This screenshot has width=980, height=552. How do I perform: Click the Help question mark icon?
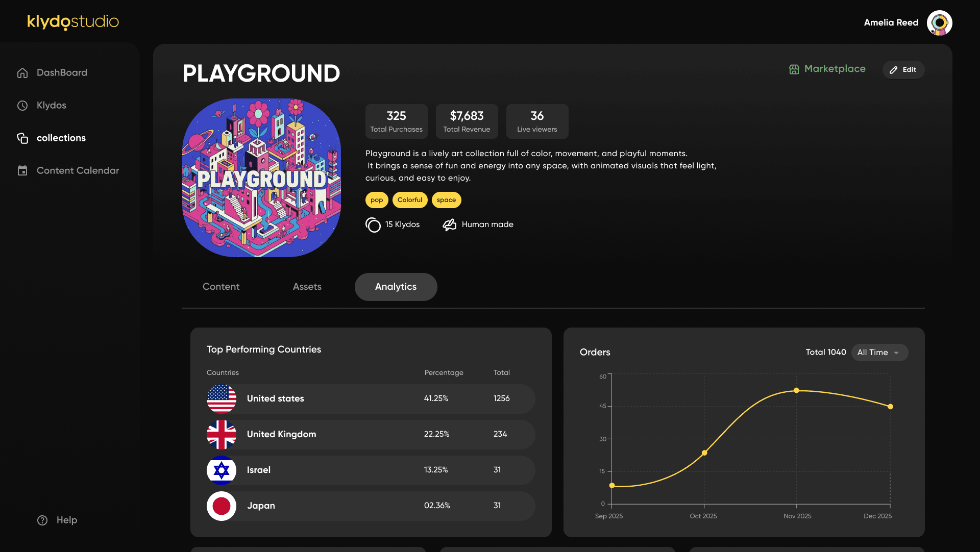pyautogui.click(x=42, y=520)
